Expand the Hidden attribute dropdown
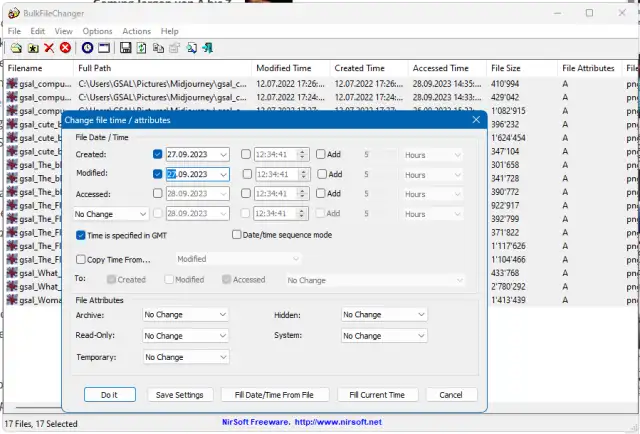640x434 pixels. (x=384, y=315)
